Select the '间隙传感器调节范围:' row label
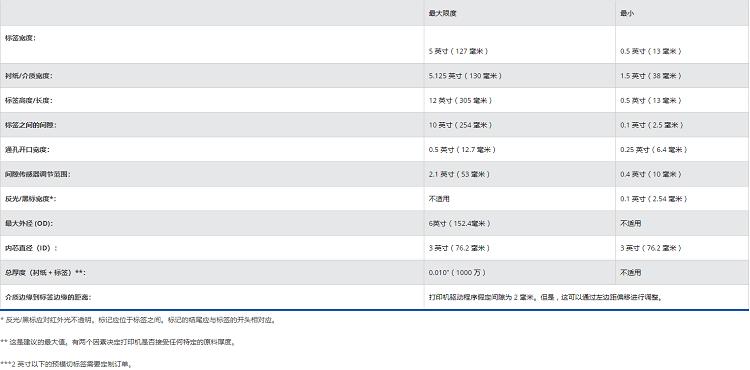This screenshot has height=370, width=750. pyautogui.click(x=38, y=174)
